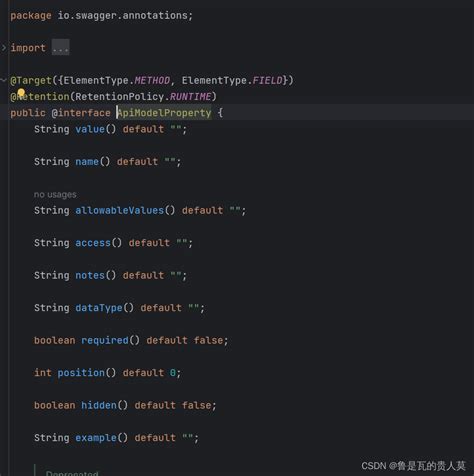Select the access() method name
The width and height of the screenshot is (474, 476).
tap(93, 243)
